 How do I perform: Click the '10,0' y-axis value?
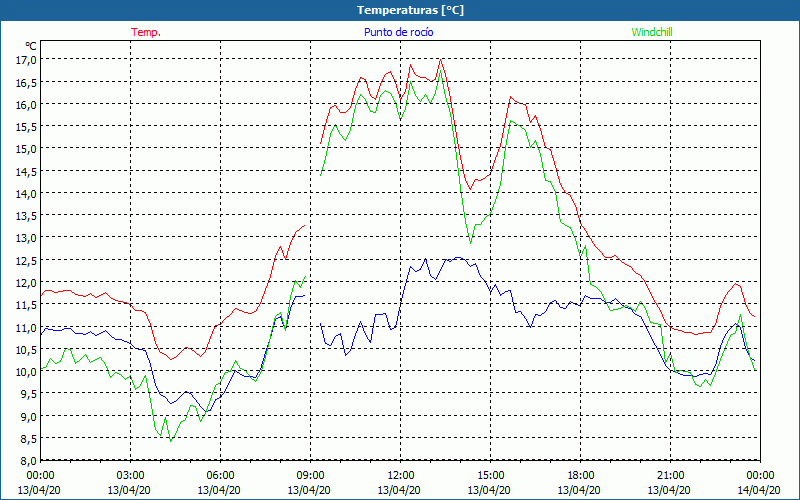pos(27,371)
